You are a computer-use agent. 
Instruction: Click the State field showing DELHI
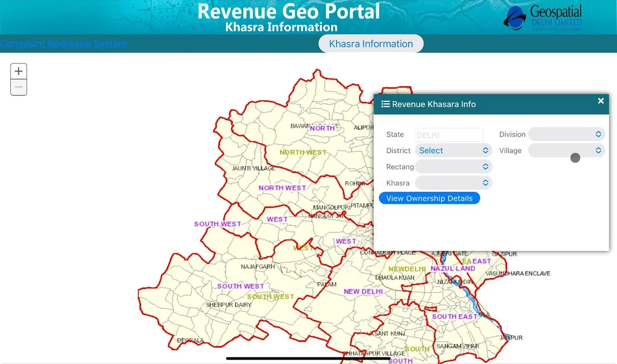point(449,135)
